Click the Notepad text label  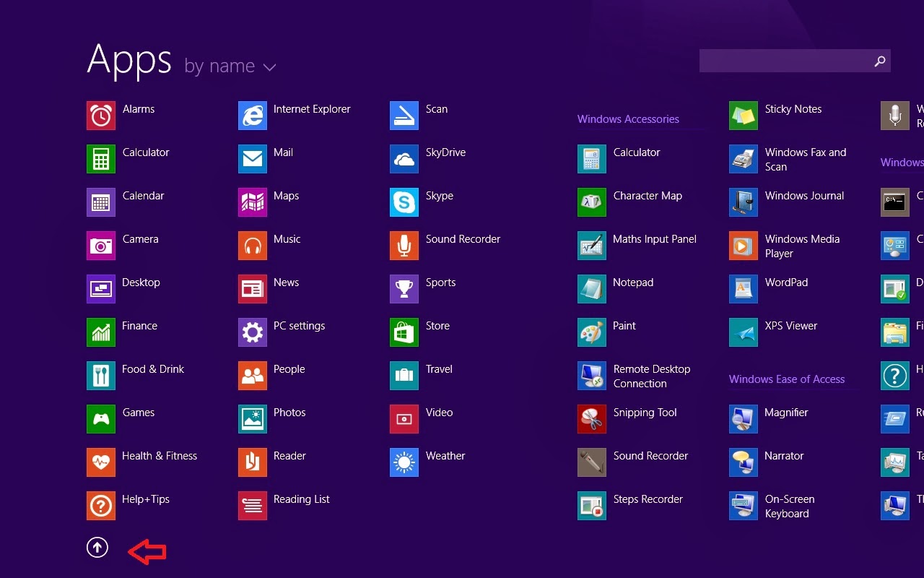click(633, 282)
